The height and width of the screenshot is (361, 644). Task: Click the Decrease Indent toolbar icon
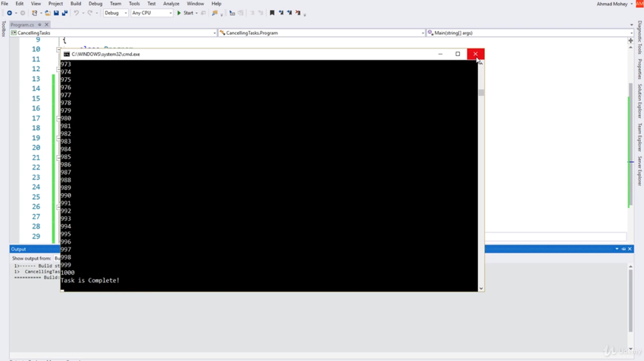252,13
